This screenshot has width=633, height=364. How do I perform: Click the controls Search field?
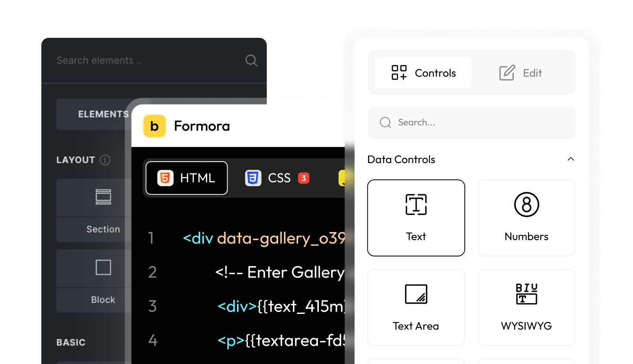pos(478,122)
